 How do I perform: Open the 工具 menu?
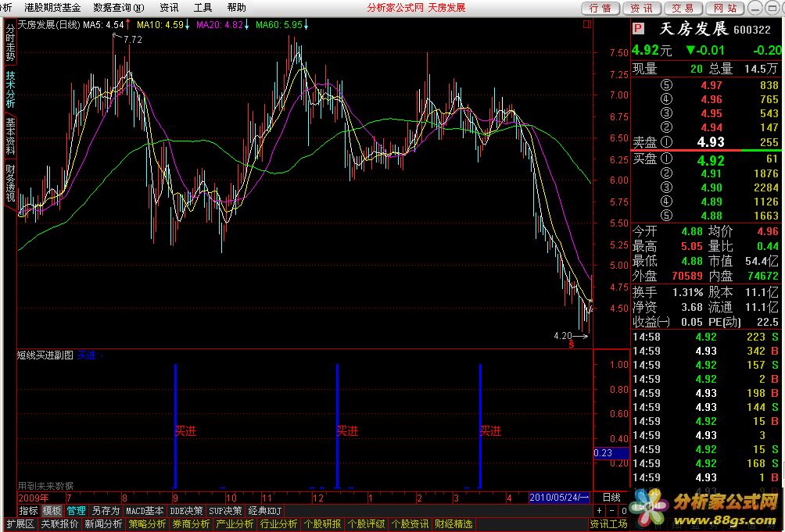tap(203, 8)
